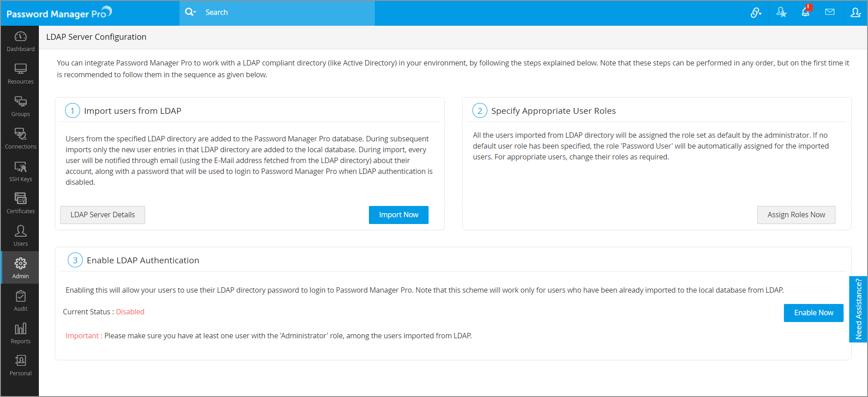Click the LDAP Server Configuration page title
Viewport: 868px width, 397px height.
[96, 37]
